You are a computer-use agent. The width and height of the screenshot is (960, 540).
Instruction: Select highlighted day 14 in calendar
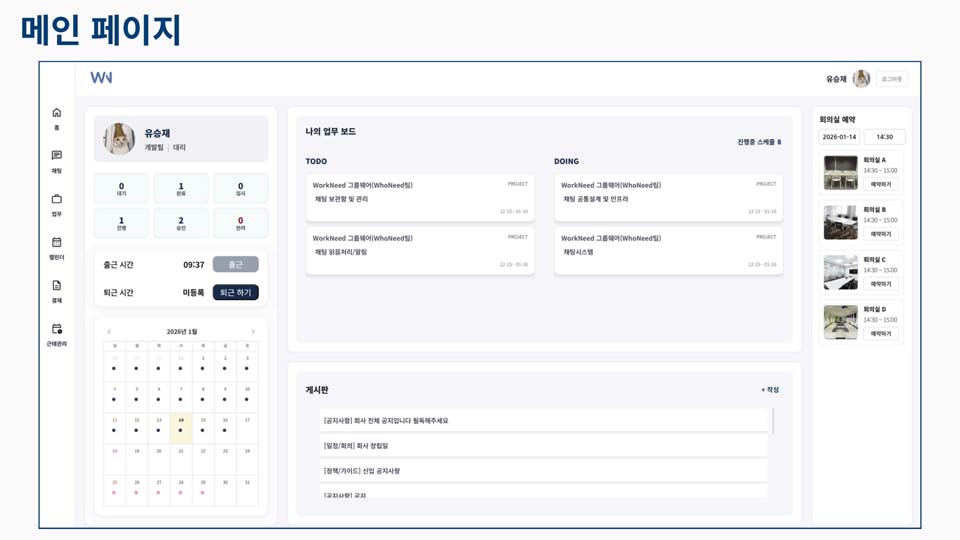coord(181,425)
